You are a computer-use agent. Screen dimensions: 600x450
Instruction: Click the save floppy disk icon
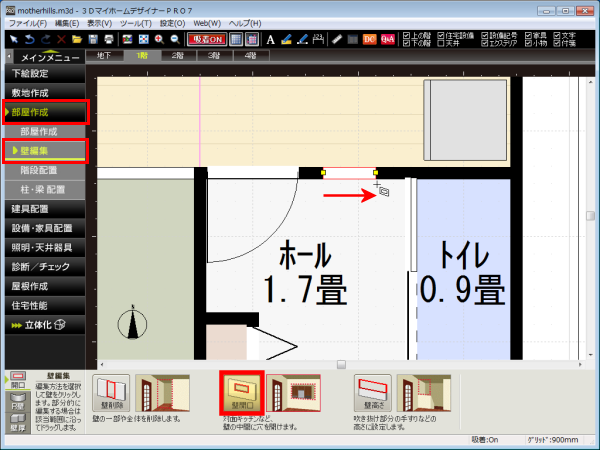(92, 39)
